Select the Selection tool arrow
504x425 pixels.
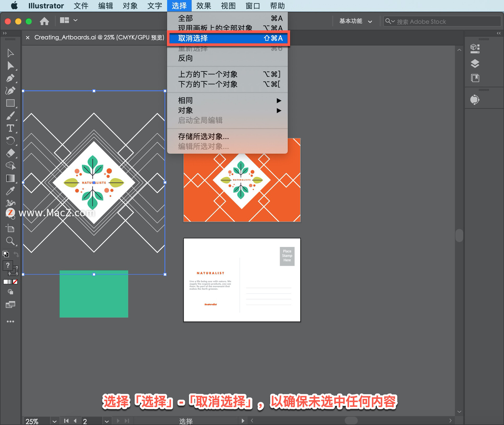click(x=10, y=53)
